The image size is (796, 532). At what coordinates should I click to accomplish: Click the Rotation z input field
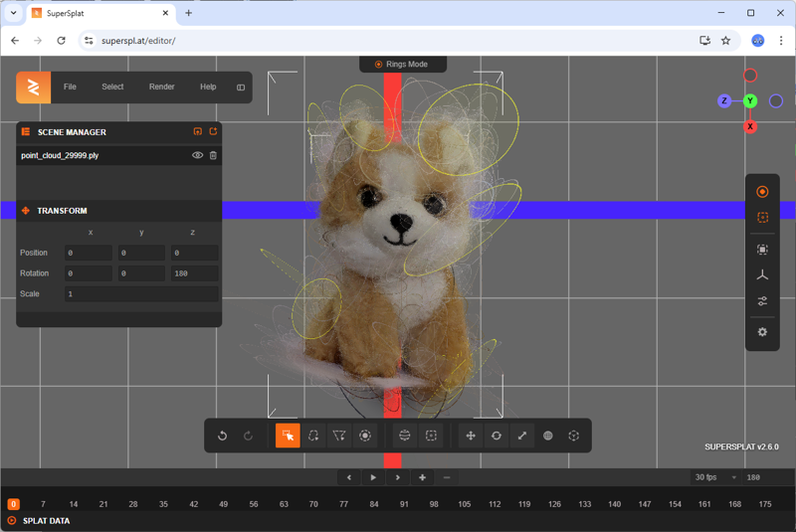click(194, 273)
